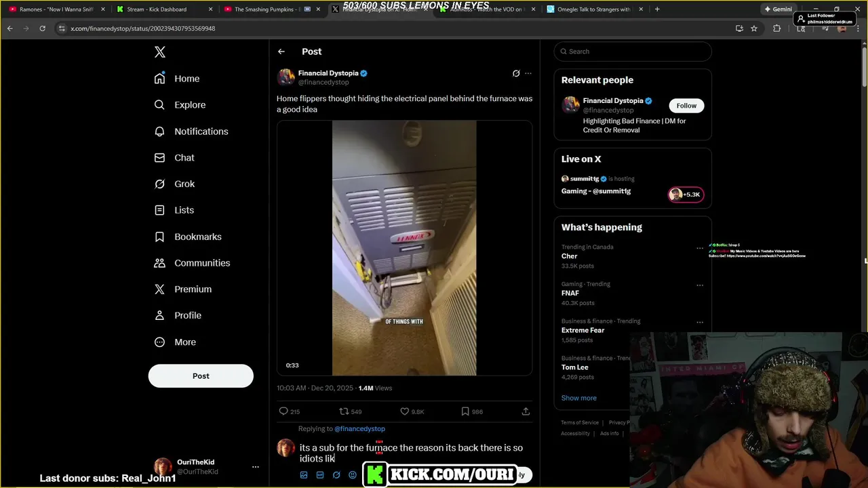
Task: Open options for the FNAF trend
Action: (700, 285)
